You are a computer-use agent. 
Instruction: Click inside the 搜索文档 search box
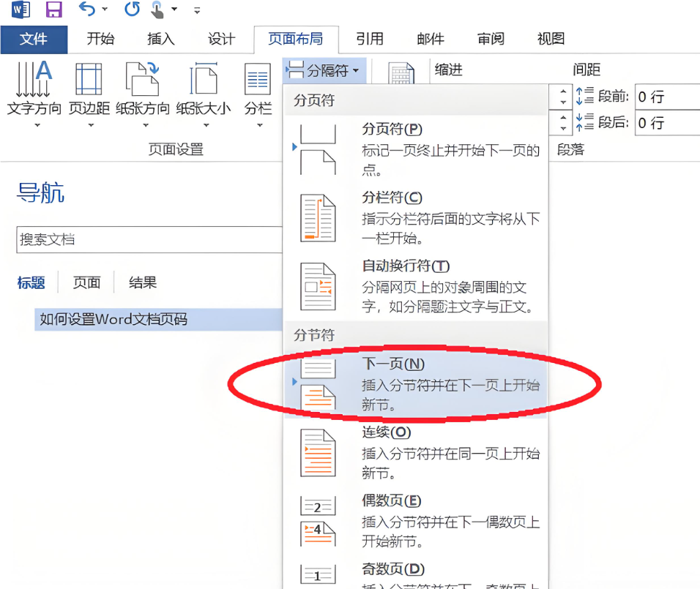click(x=146, y=239)
